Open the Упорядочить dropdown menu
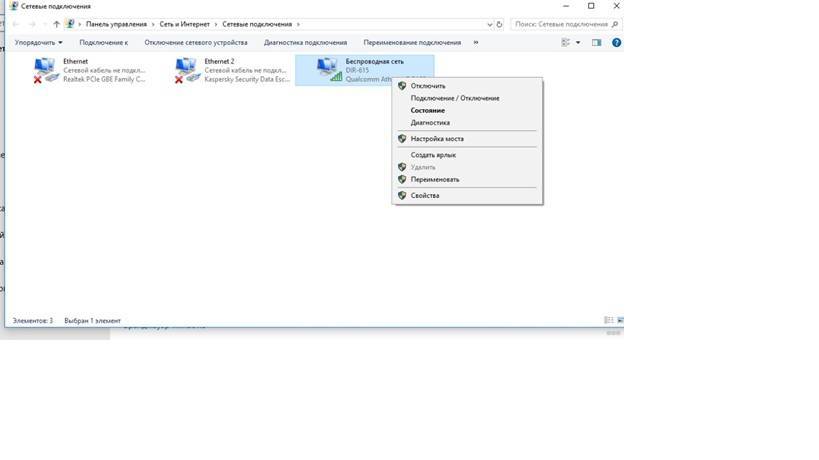Screen dimensions: 819x460 point(39,43)
